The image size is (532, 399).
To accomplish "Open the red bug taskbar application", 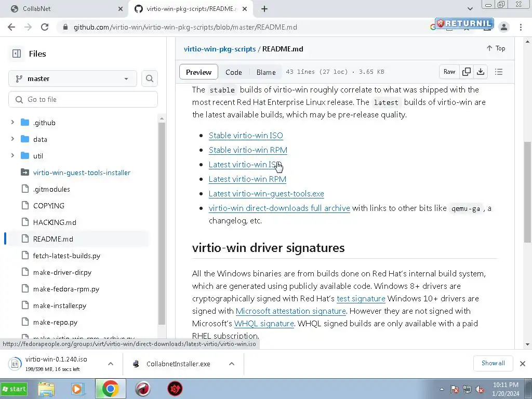I will [175, 389].
